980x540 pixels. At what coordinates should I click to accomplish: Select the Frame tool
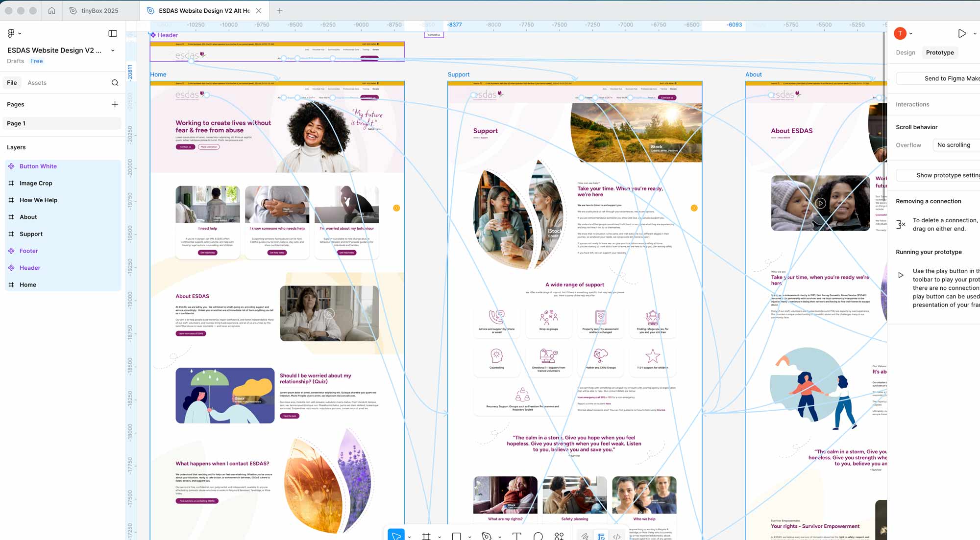click(426, 536)
